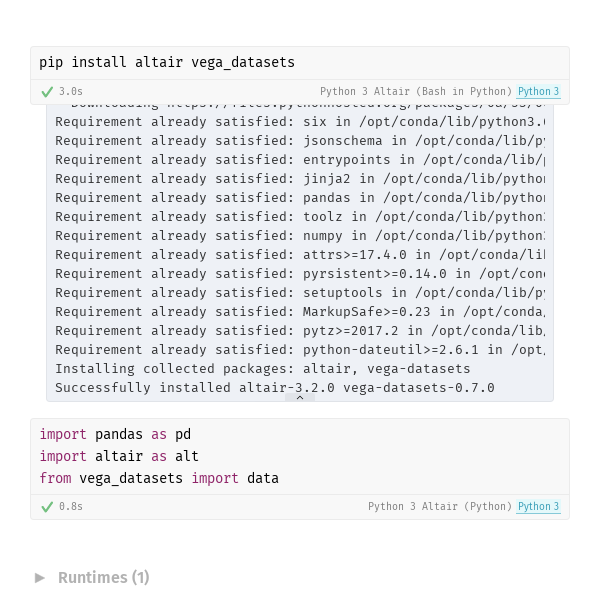Collapse the pip output with the chevron handle

[300, 398]
